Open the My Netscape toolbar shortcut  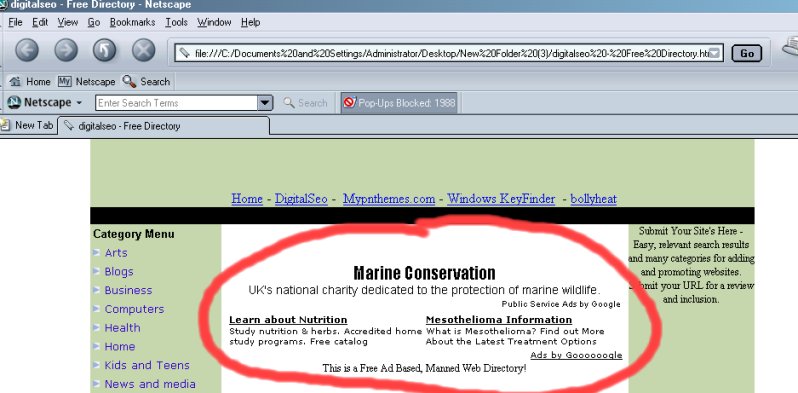click(87, 81)
